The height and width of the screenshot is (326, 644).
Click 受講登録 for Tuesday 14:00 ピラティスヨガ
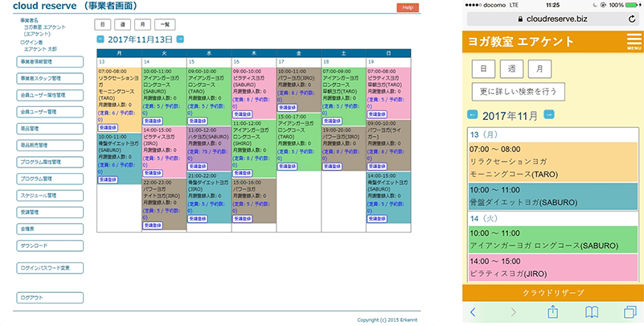(153, 173)
